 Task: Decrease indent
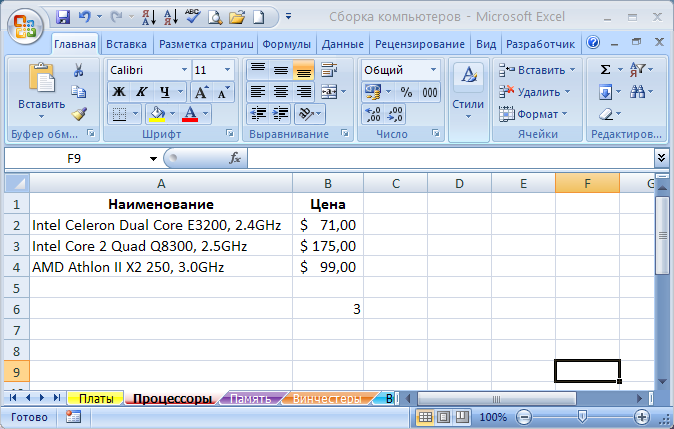coord(258,114)
